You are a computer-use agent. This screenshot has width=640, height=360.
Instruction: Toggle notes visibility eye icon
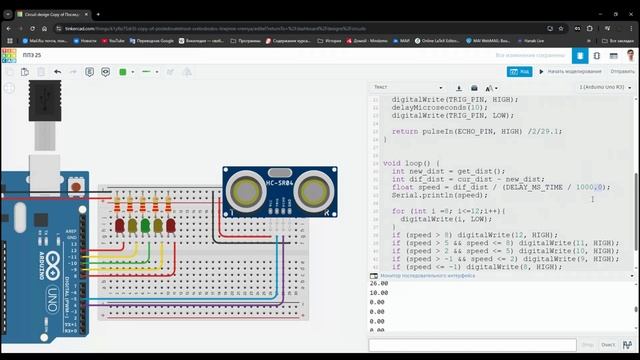pyautogui.click(x=105, y=72)
